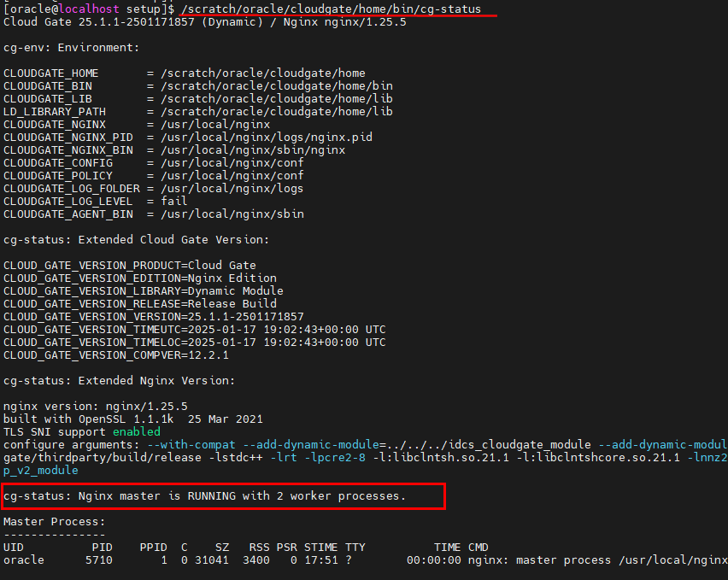The image size is (728, 580).
Task: Select 'Nginx master is RUNNING with 2 worker processes' line
Action: pyautogui.click(x=205, y=496)
